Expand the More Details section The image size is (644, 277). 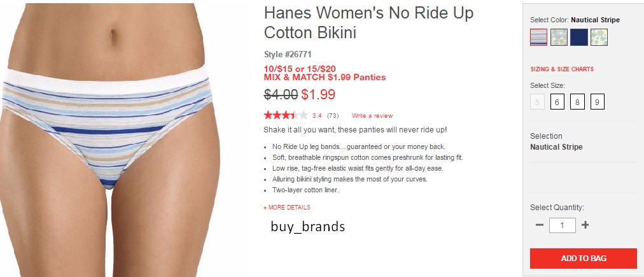(286, 208)
